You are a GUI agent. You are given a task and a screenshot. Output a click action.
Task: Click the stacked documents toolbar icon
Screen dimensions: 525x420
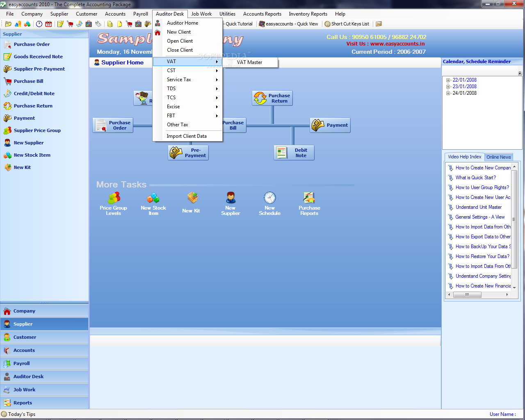110,24
